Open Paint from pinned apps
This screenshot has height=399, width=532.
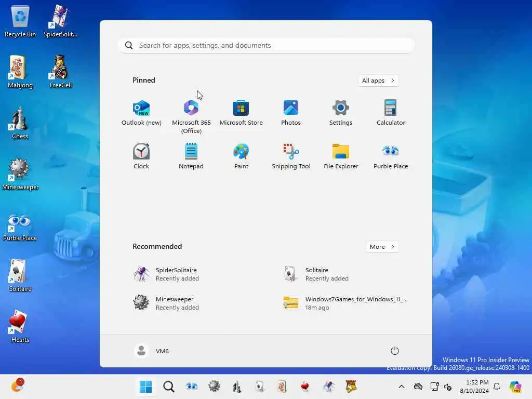241,156
